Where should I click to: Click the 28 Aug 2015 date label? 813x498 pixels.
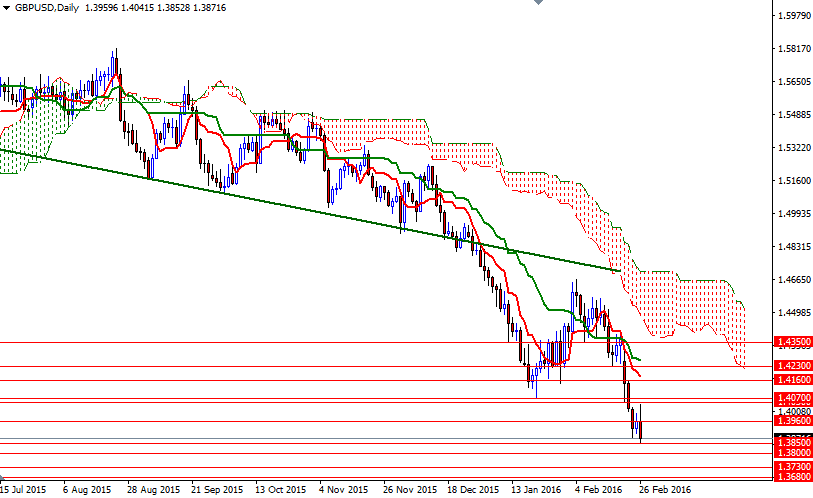click(x=153, y=489)
